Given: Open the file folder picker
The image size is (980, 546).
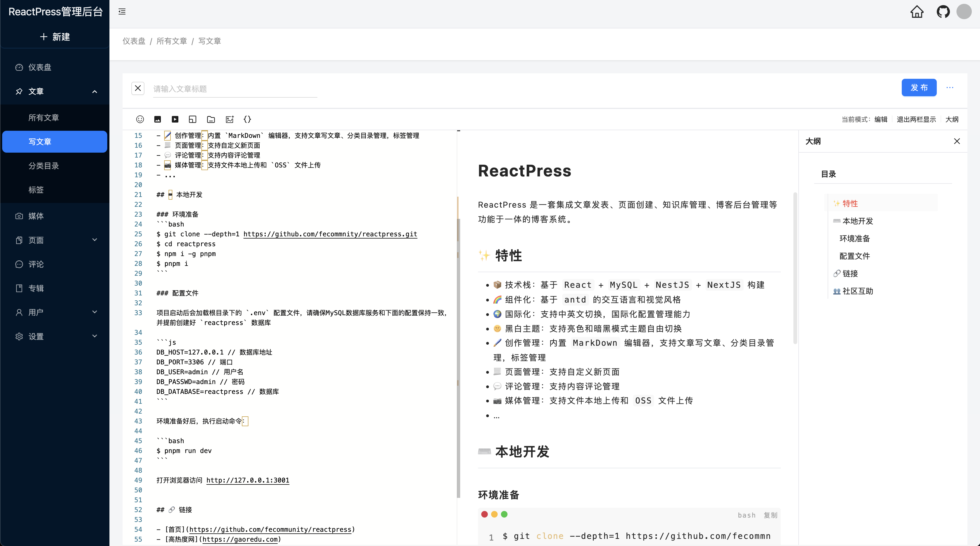Looking at the screenshot, I should coord(211,119).
